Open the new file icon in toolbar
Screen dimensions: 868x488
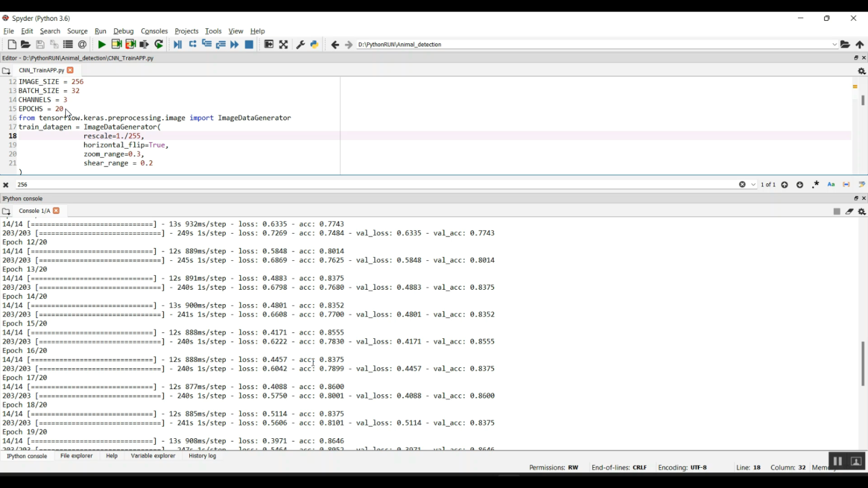click(12, 45)
